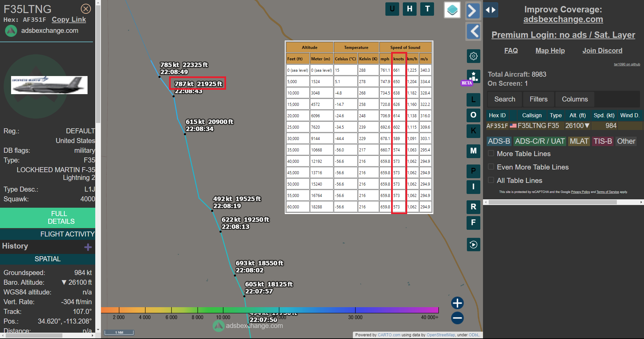
Task: Click the right chevron sidebar arrow
Action: coord(473,10)
